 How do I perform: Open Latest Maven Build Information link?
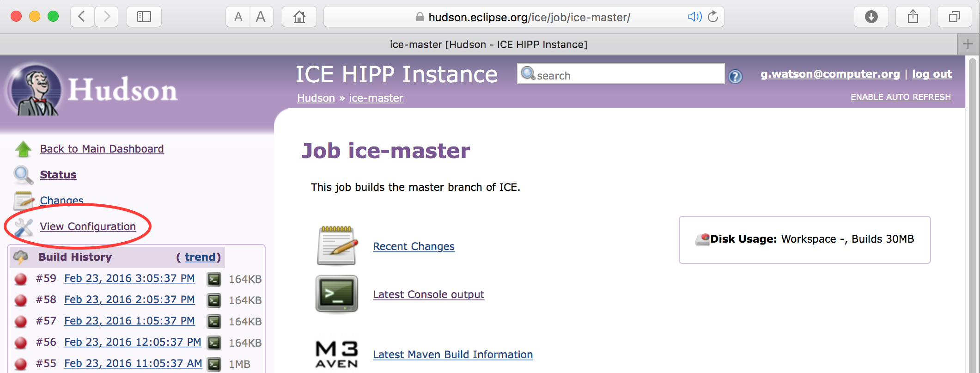pos(453,355)
